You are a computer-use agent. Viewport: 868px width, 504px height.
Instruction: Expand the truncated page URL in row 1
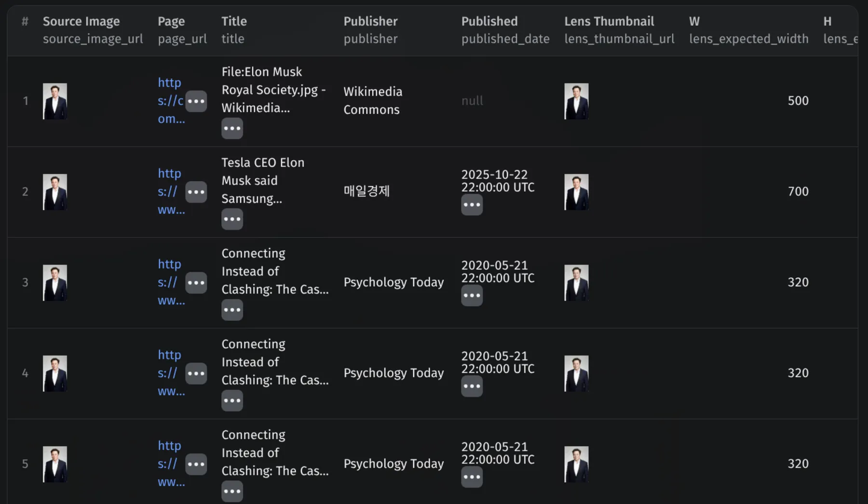[196, 101]
